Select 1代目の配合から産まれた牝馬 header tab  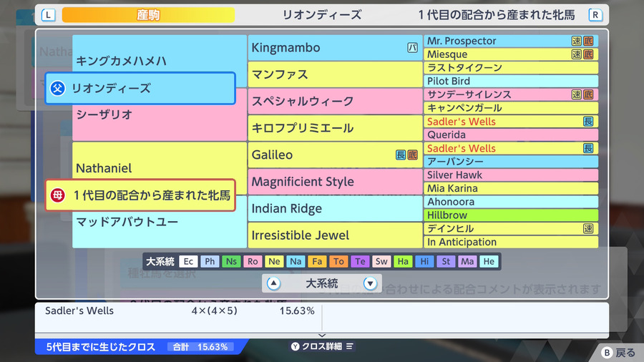click(x=496, y=15)
